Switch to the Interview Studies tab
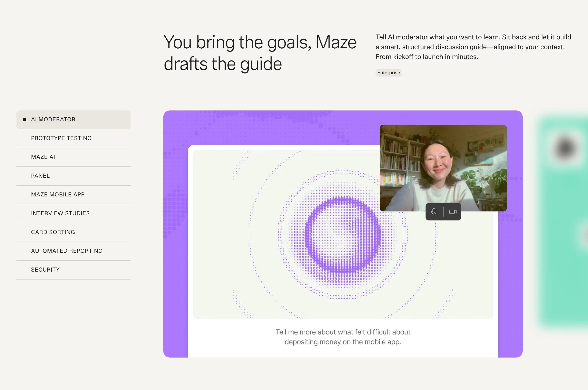This screenshot has width=588, height=390. pyautogui.click(x=73, y=213)
